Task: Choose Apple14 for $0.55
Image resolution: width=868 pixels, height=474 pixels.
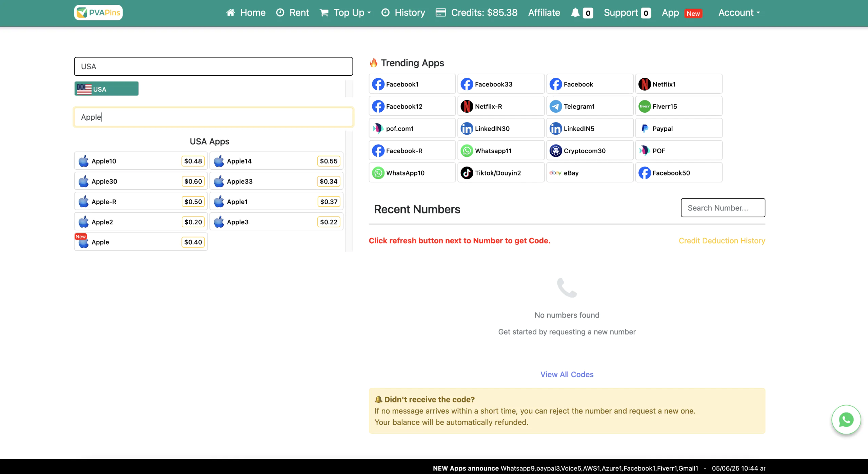Action: click(x=276, y=161)
